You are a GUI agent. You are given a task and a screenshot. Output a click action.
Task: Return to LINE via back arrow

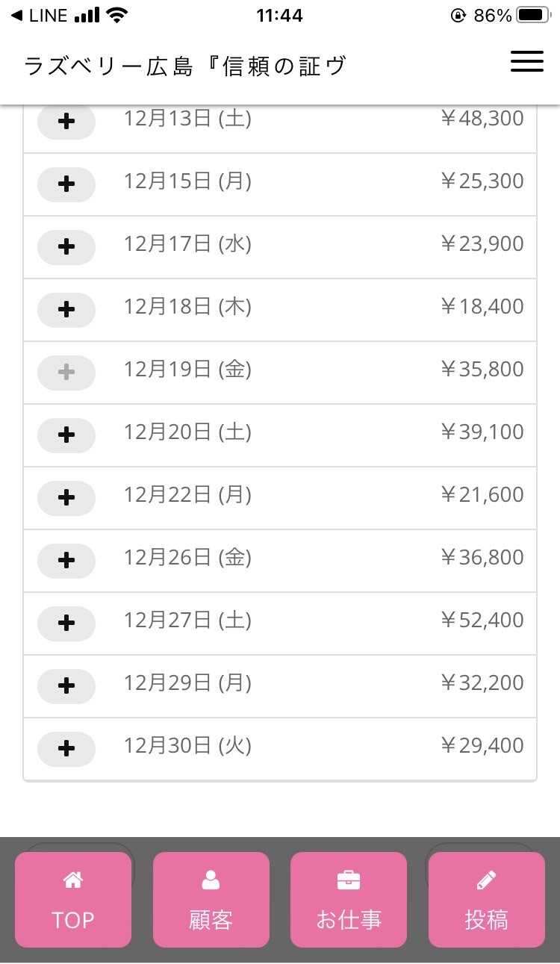pos(16,15)
